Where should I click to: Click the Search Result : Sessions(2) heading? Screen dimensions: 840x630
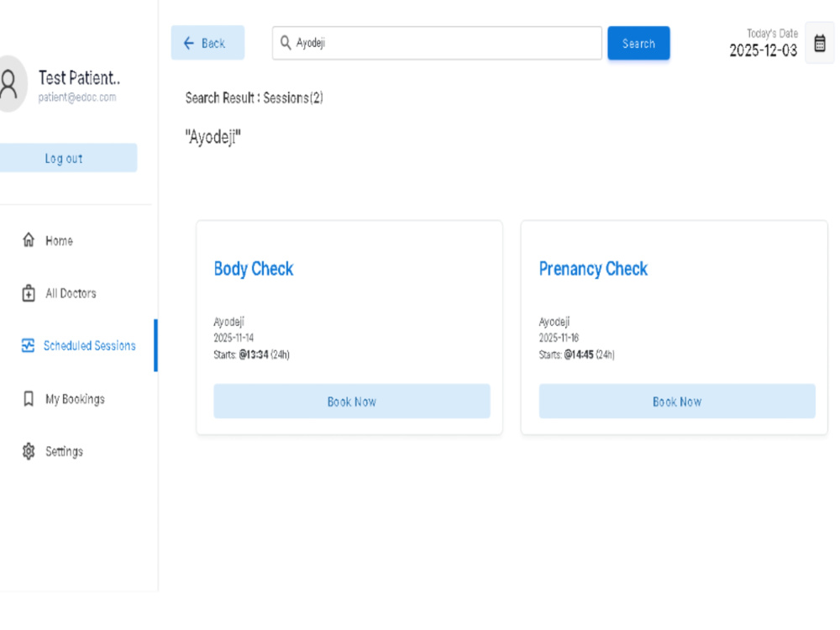pyautogui.click(x=254, y=98)
